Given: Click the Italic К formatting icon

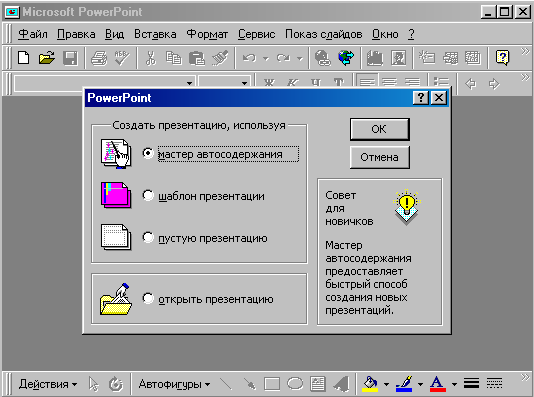Looking at the screenshot, I should click(292, 82).
